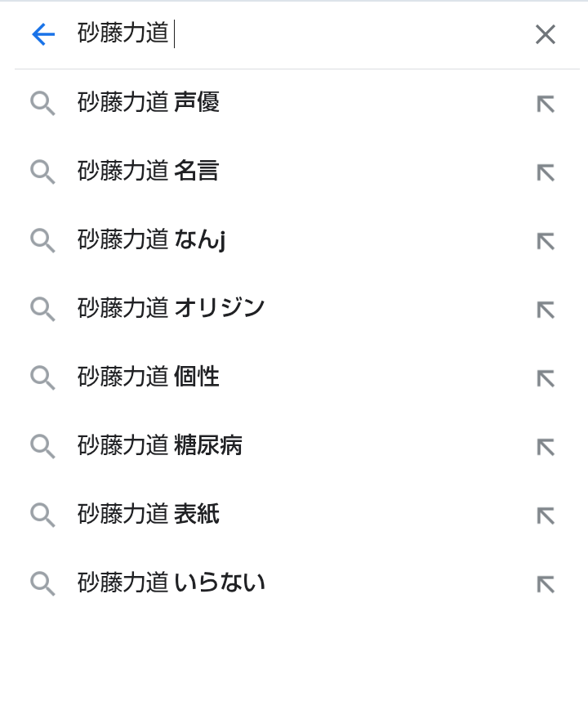Click arrow icon next to オリジン suggestion
Viewport: 588px width, 710px height.
546,310
